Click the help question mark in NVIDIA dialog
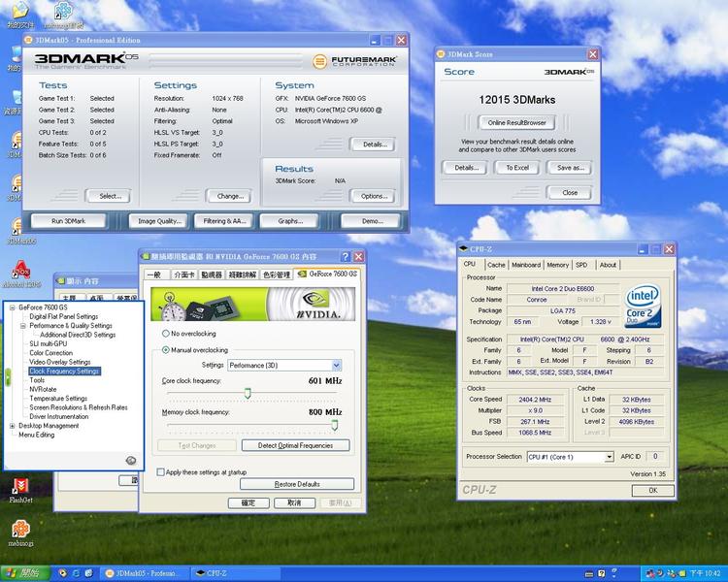The width and height of the screenshot is (728, 582). (x=346, y=257)
